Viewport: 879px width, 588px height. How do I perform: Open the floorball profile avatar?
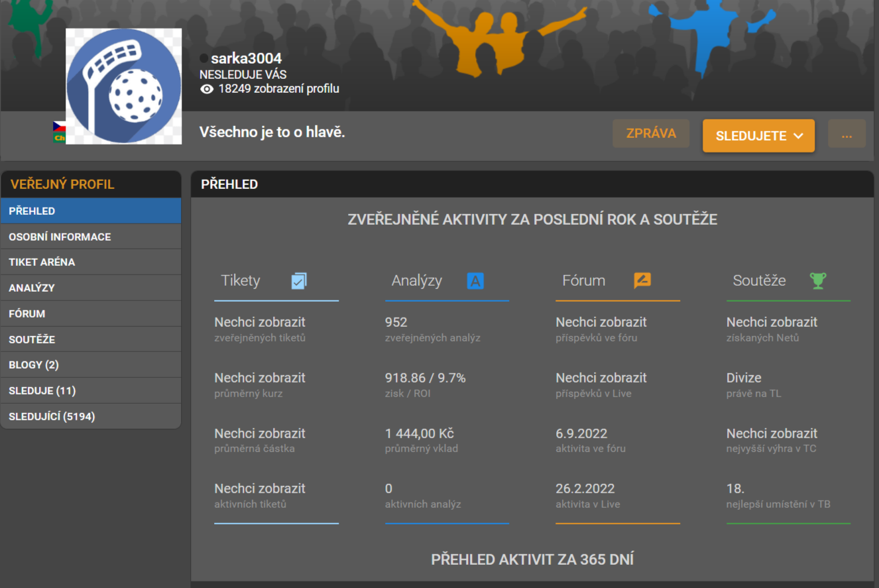(x=124, y=86)
